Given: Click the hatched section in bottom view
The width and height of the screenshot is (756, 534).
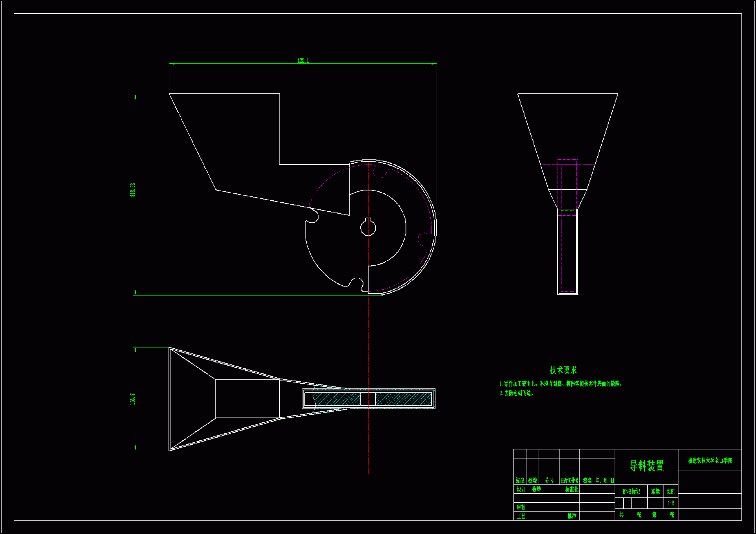Looking at the screenshot, I should [x=403, y=399].
